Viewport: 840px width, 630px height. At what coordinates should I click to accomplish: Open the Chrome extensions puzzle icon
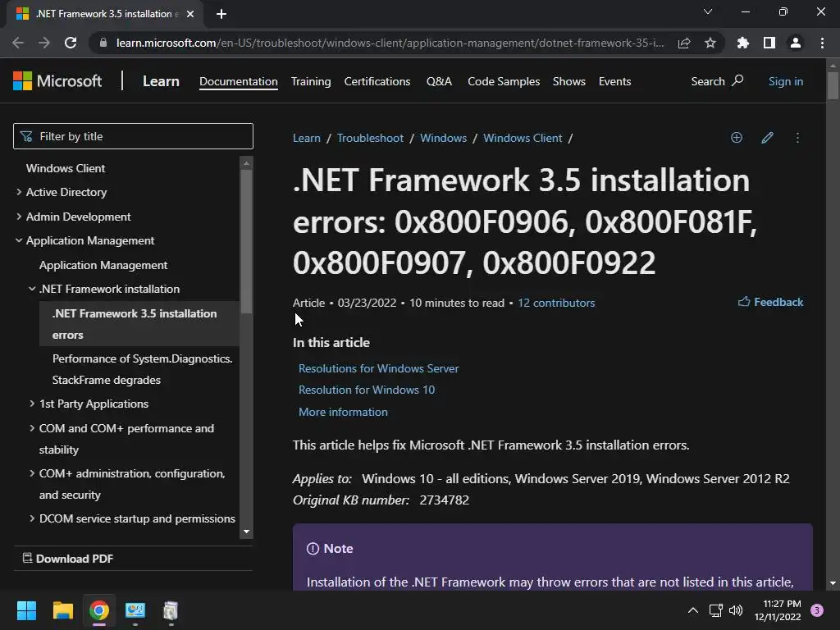pos(742,43)
